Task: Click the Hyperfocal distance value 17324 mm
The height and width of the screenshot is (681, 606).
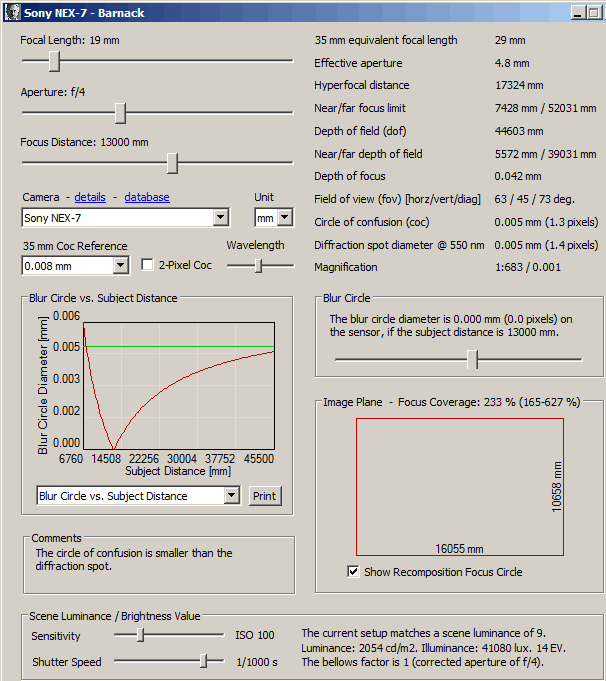Action: pos(519,85)
